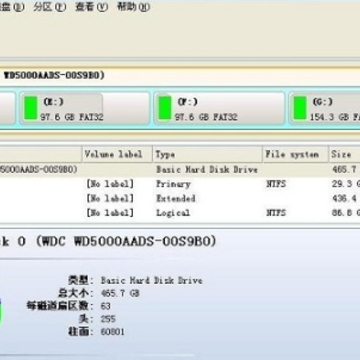Open the 帮助(H) menu
Screen dimensions: 360x360
133,7
